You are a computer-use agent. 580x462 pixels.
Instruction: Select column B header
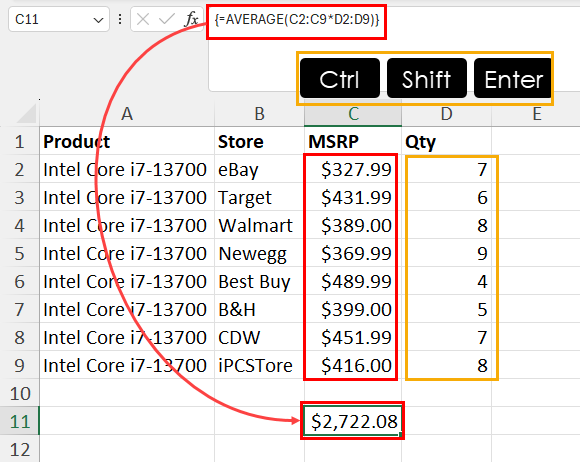(x=260, y=114)
